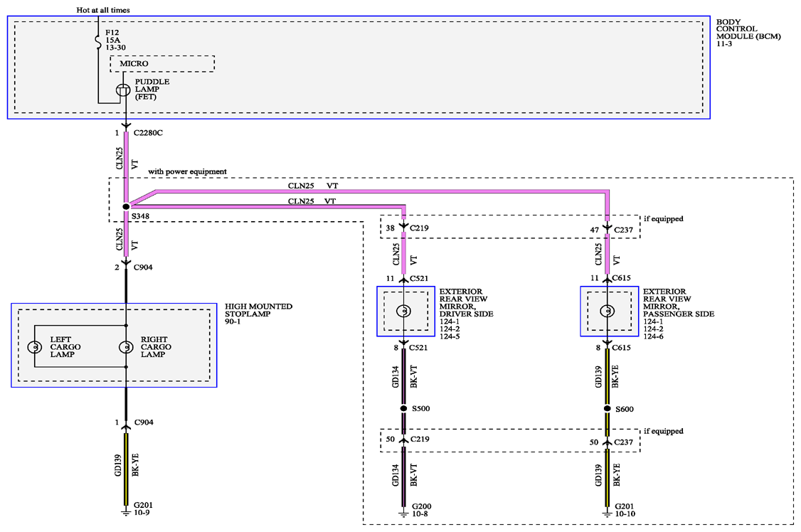Click 'HIGH MOUNTED STOPLAMP 90-1' label
801x532 pixels.
click(258, 314)
